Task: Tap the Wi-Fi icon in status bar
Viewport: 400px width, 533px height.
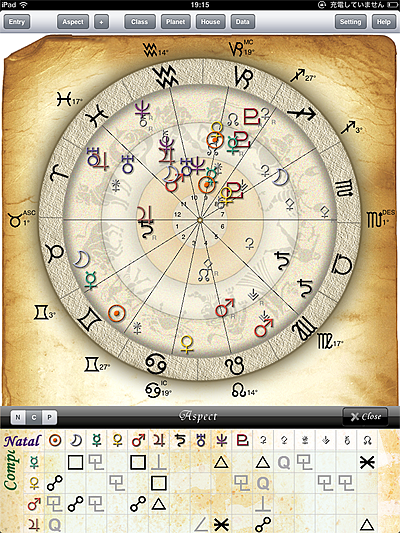Action: (x=23, y=4)
